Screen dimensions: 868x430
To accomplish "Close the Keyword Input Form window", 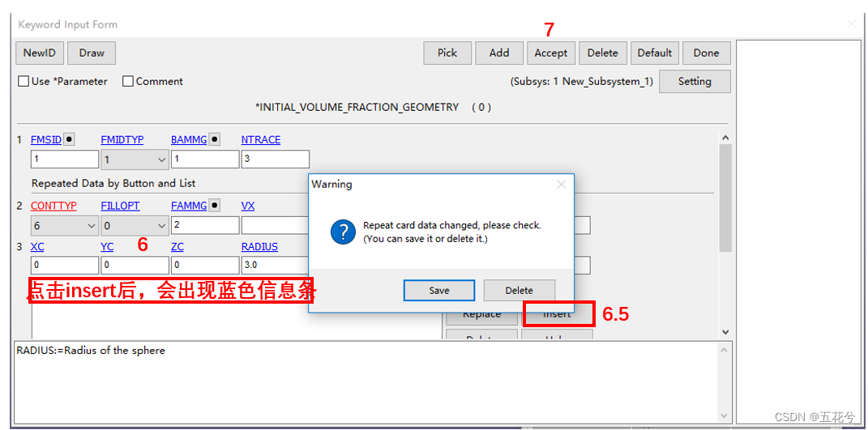I will pos(852,23).
